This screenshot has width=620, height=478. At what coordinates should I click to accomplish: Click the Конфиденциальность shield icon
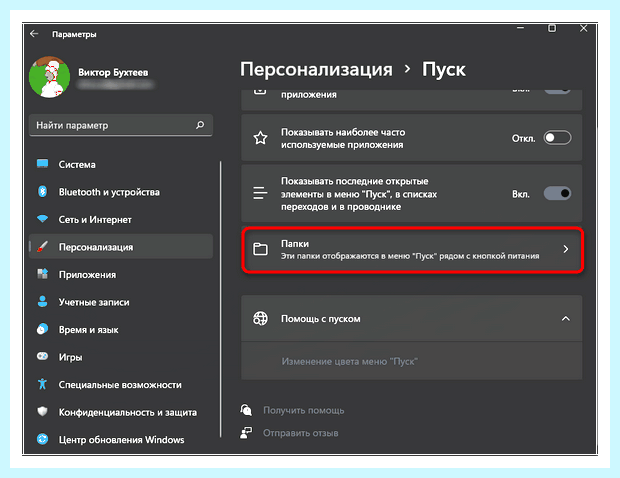(x=42, y=412)
